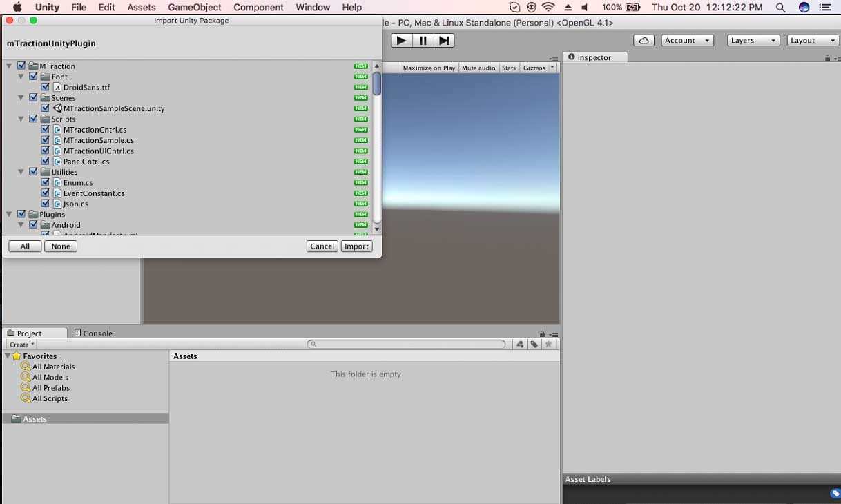Click the All Scripts search icon
841x504 pixels.
[26, 398]
